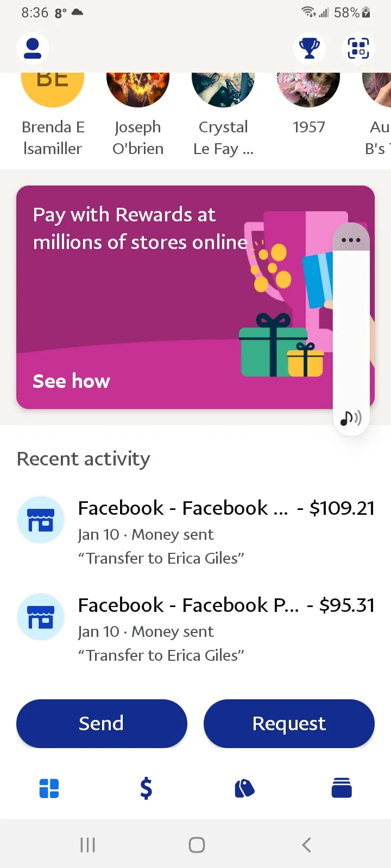Open the home dashboard tab icon
The height and width of the screenshot is (868, 391).
(49, 788)
